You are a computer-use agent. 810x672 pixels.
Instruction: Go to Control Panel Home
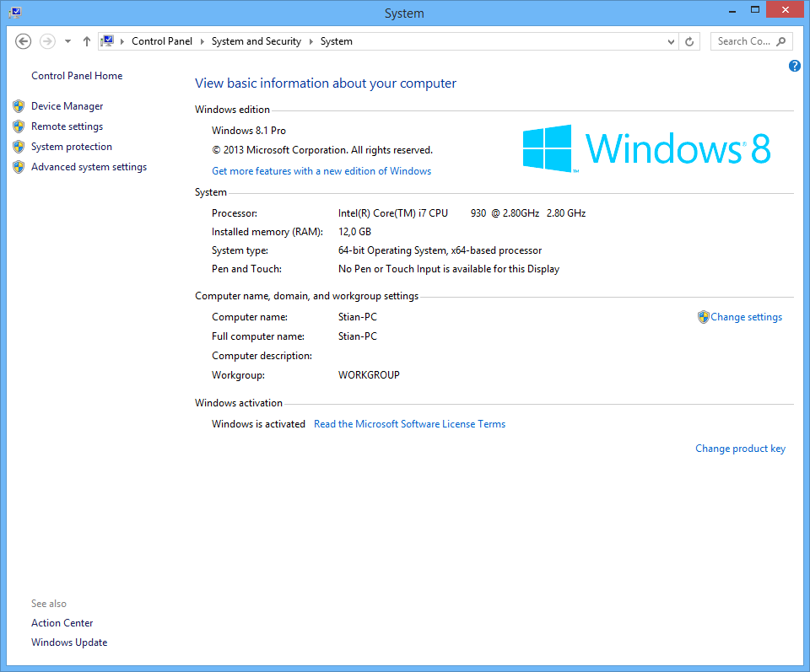click(77, 76)
